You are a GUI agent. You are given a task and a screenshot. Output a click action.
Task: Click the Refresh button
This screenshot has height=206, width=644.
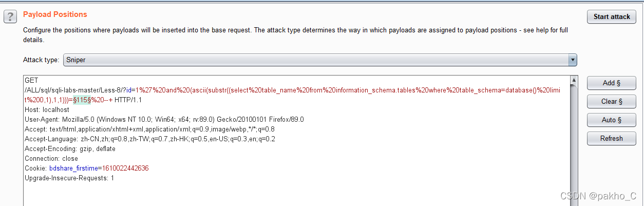click(x=612, y=139)
